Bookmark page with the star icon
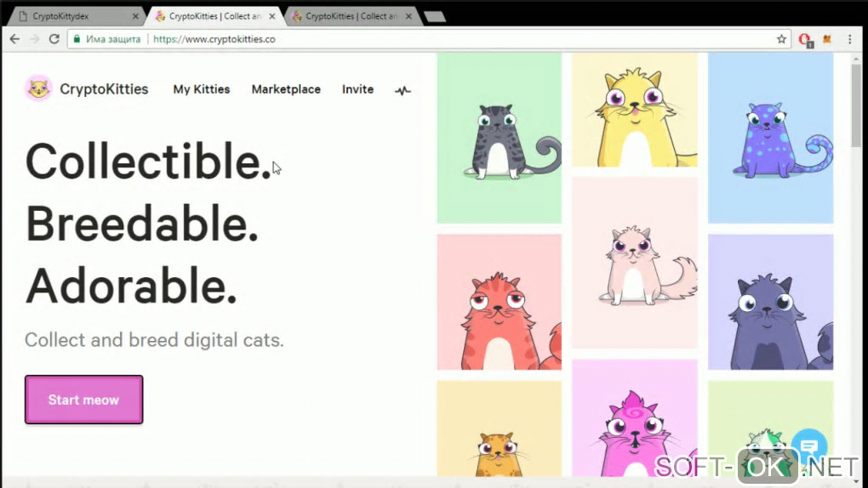The image size is (868, 488). (x=781, y=39)
